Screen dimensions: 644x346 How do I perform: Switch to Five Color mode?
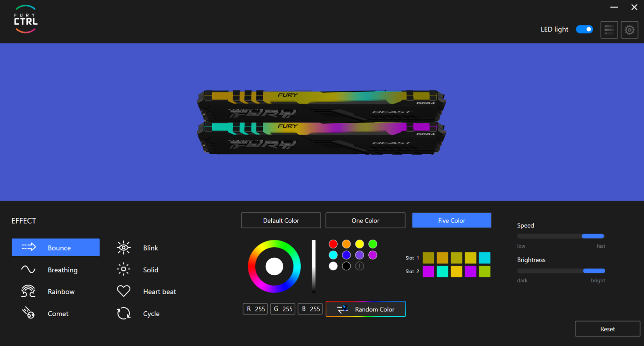click(452, 220)
